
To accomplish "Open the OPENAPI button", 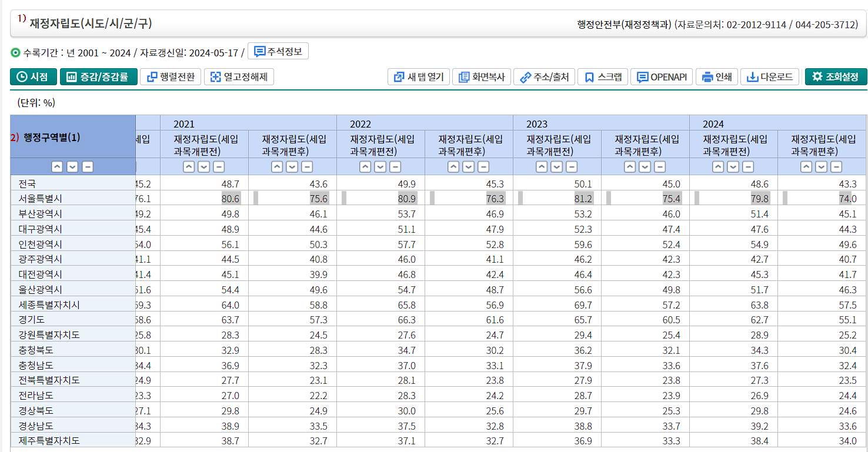I will click(662, 77).
